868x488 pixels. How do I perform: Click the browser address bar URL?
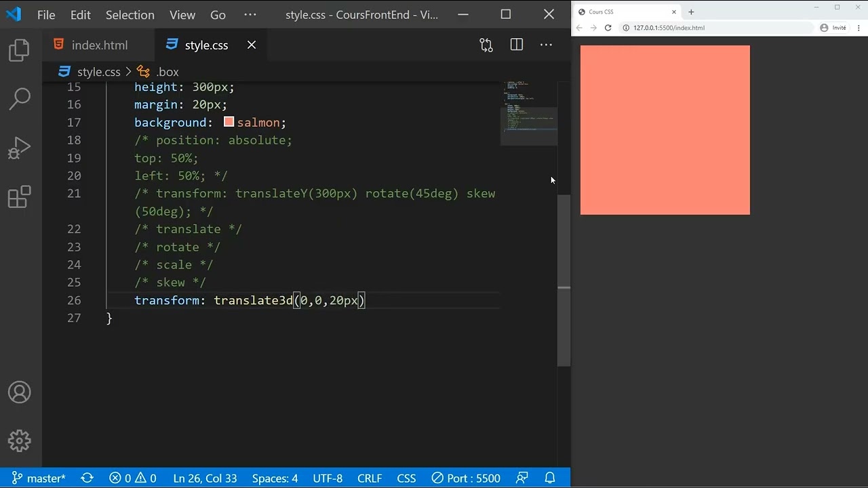coord(669,28)
